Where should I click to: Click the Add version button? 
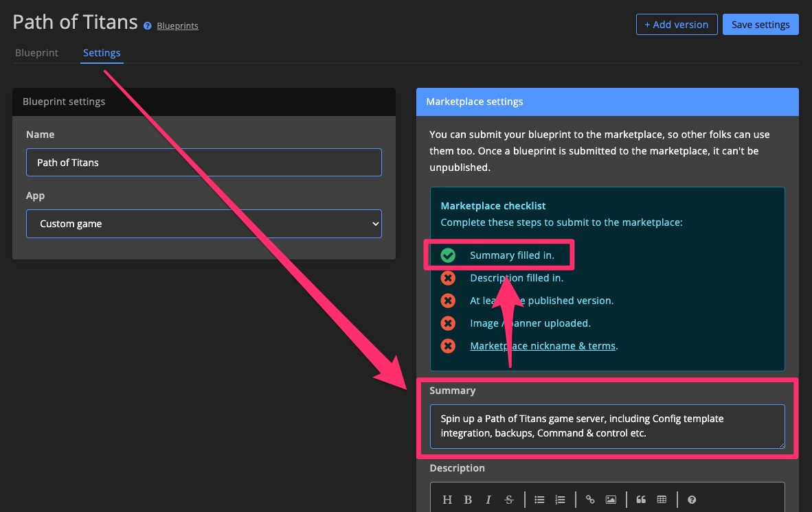(x=677, y=24)
